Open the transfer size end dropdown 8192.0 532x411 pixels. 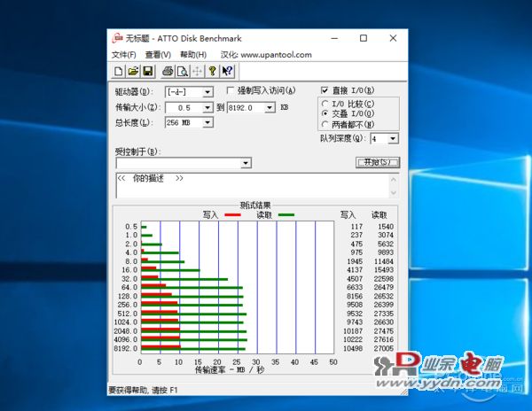[x=270, y=108]
